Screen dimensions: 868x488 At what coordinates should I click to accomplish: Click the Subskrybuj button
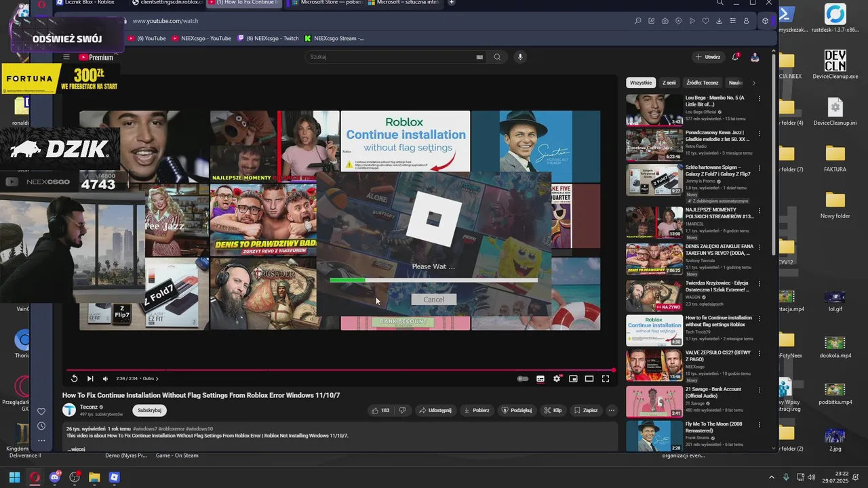tap(149, 410)
